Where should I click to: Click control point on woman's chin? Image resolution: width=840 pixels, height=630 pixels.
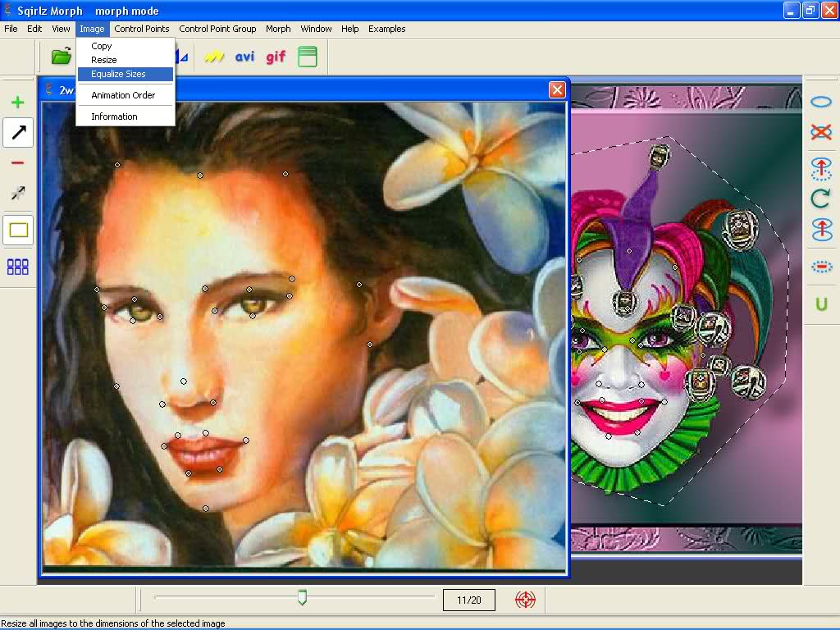point(206,509)
